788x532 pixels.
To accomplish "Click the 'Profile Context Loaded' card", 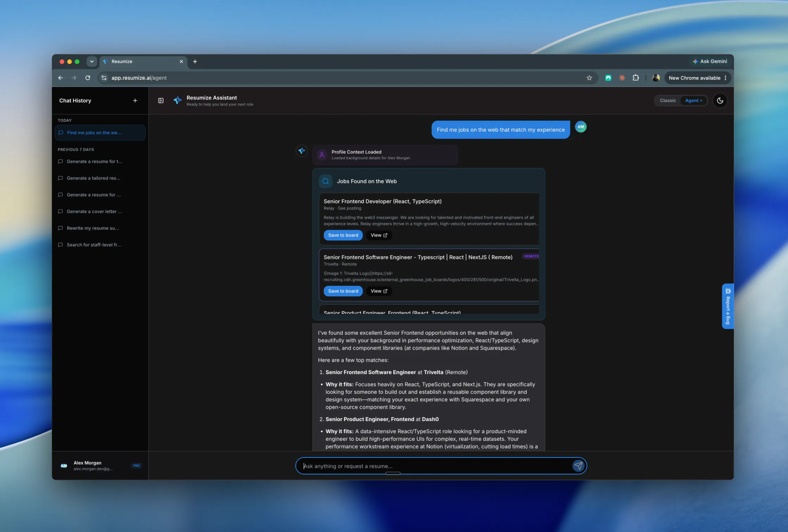I will (x=385, y=155).
